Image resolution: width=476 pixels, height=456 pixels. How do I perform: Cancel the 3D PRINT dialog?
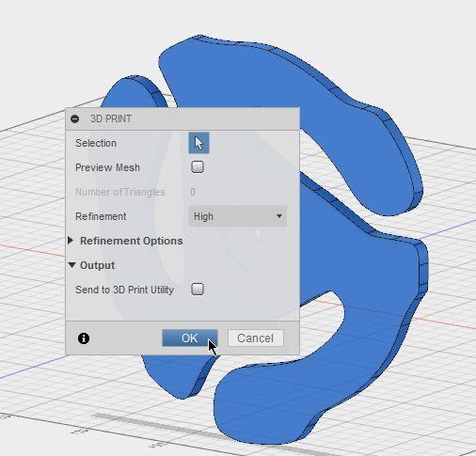[x=256, y=338]
